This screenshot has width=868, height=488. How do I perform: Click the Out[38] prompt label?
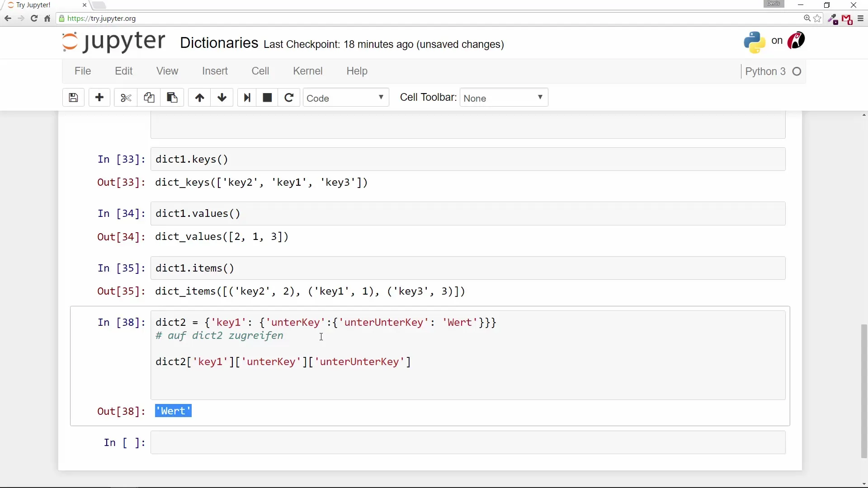(x=122, y=411)
